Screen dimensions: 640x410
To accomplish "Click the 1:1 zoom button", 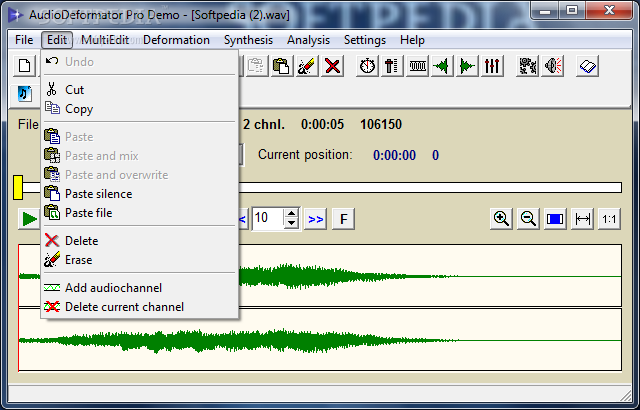I will [609, 219].
